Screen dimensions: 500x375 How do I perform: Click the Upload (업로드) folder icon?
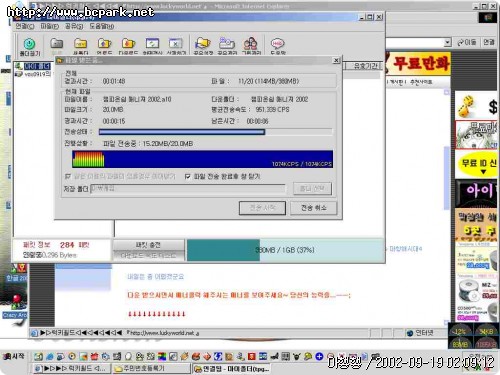pyautogui.click(x=104, y=43)
